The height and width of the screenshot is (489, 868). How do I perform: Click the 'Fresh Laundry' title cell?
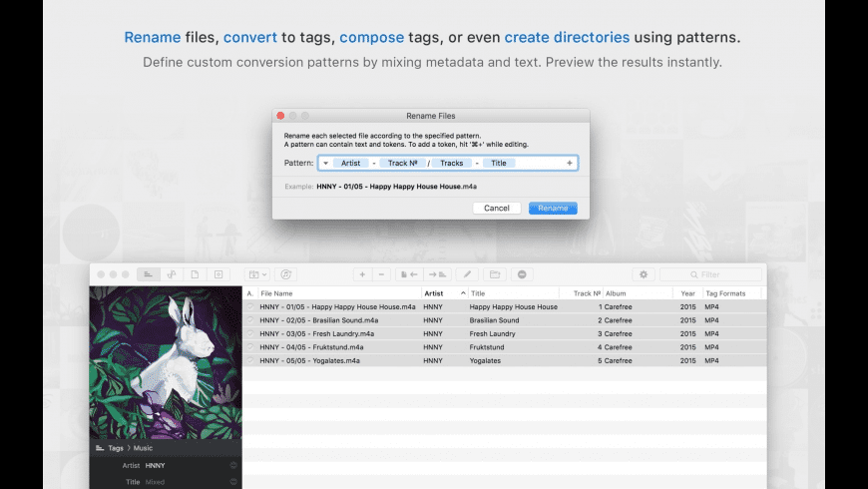tap(492, 333)
